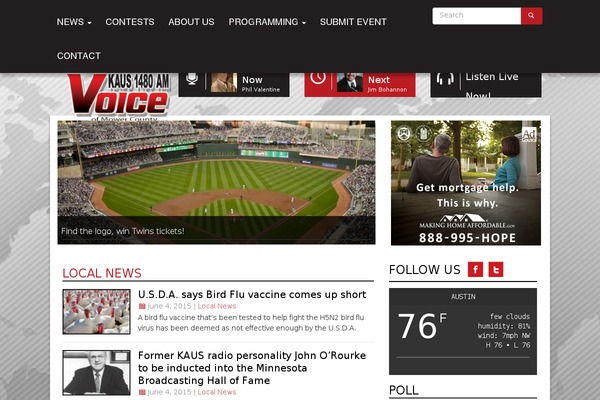Click the Twins stadium slider image
This screenshot has height=400, width=600.
pos(217,182)
